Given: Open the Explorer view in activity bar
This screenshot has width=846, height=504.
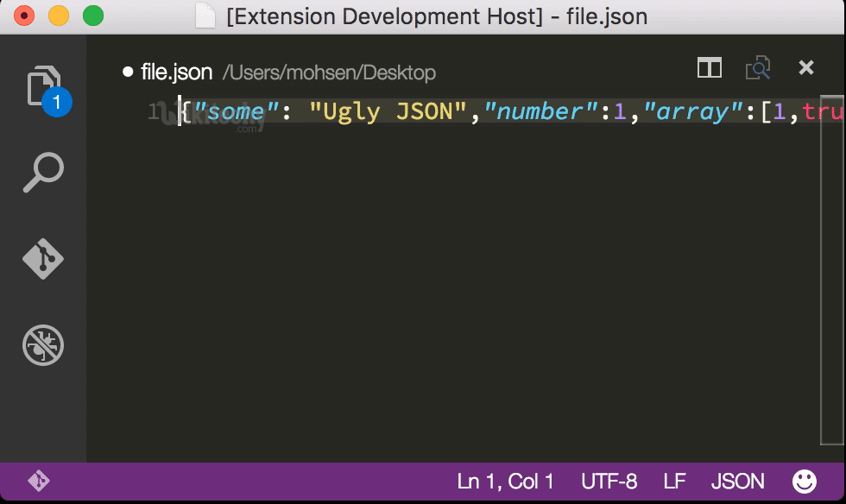Looking at the screenshot, I should [45, 87].
